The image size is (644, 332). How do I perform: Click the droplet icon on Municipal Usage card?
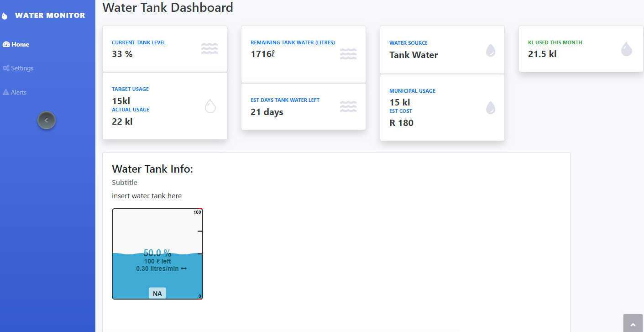(x=491, y=108)
